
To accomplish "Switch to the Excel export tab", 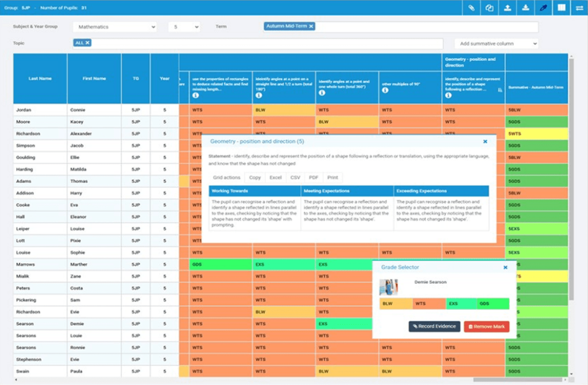I will [275, 177].
